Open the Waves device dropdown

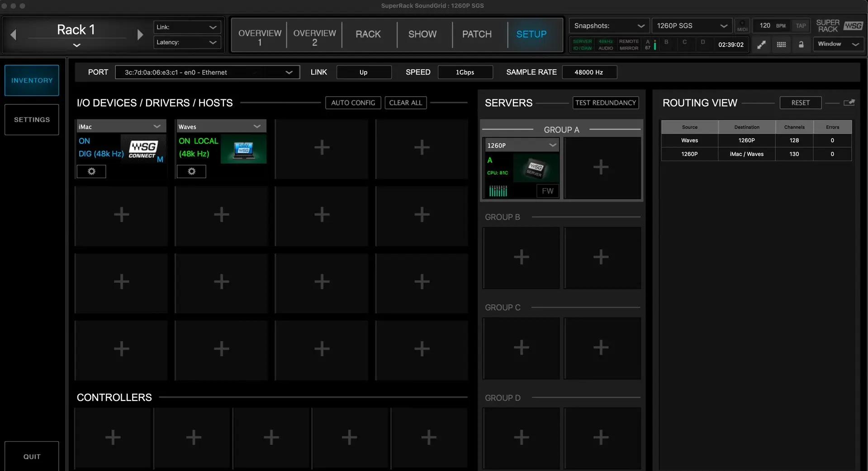221,127
